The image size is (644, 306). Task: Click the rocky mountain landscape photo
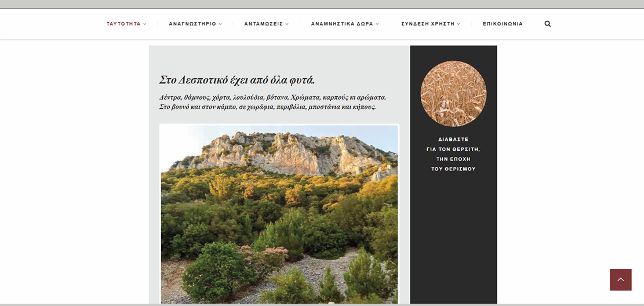pos(279,214)
